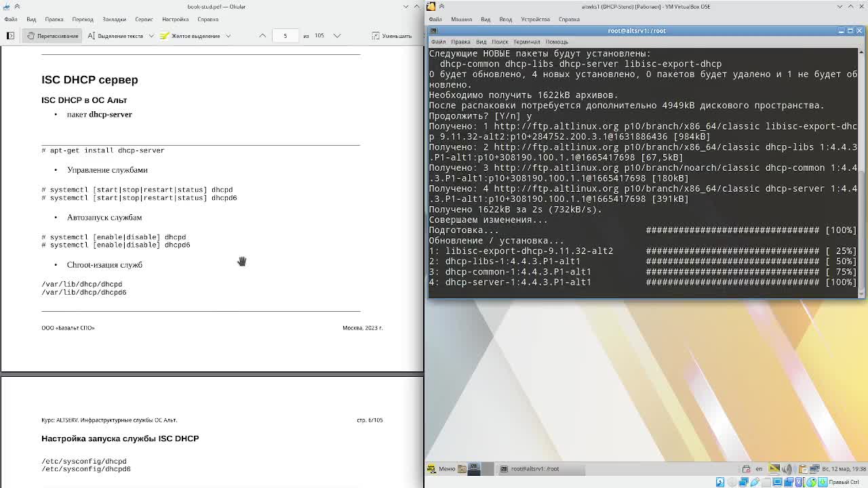Open the network status tray icon

click(815, 469)
